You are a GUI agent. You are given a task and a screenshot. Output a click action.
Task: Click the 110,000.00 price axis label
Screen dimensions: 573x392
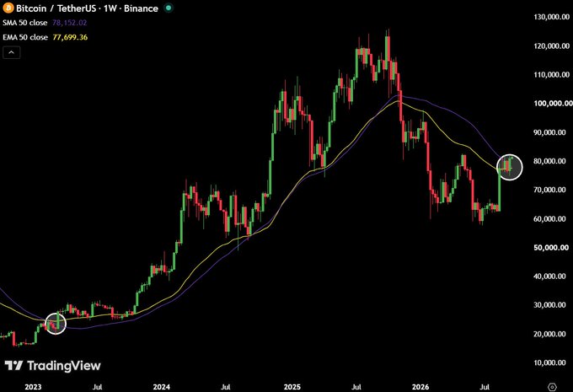(x=552, y=74)
